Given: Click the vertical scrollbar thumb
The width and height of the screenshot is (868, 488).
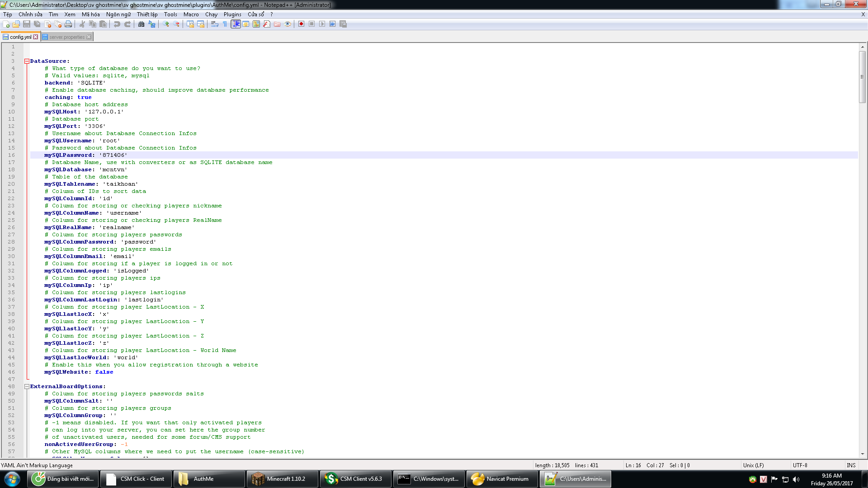Looking at the screenshot, I should point(862,77).
